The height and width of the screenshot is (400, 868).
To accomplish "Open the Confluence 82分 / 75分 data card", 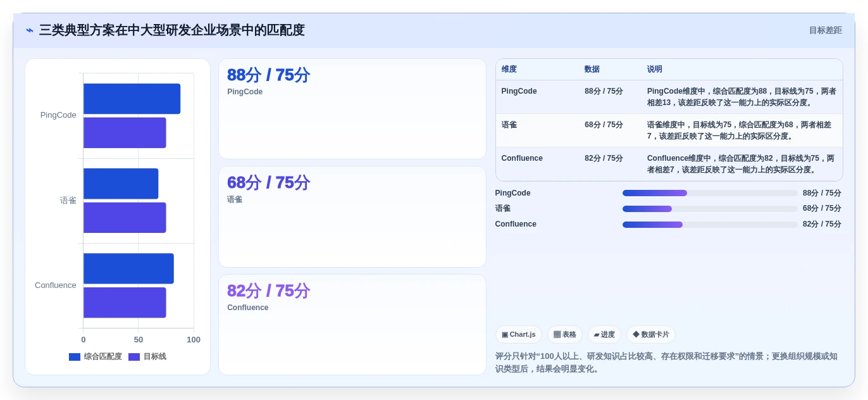I will click(x=352, y=325).
